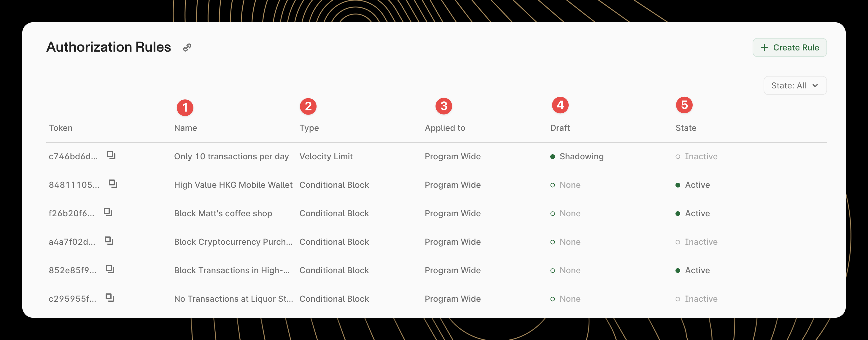Open the rule Only 10 transactions per day

point(231,156)
